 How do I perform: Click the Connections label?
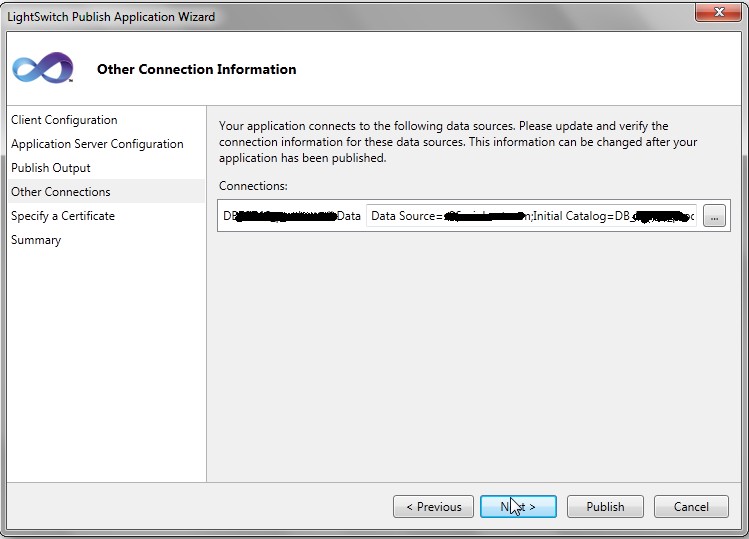tap(253, 186)
